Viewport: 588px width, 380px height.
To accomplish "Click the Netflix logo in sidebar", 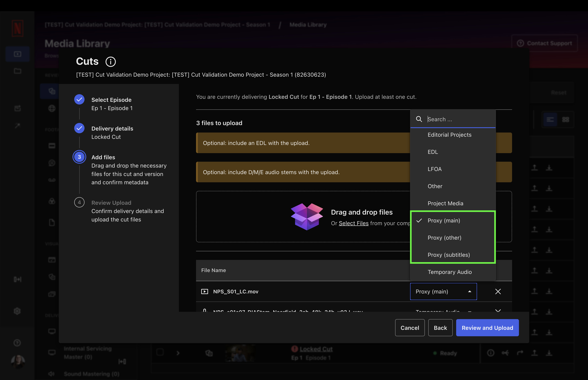I will coord(18,28).
